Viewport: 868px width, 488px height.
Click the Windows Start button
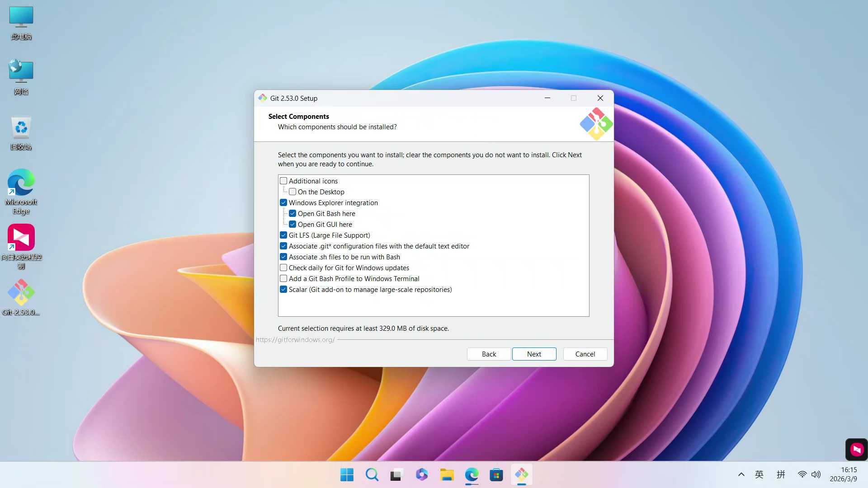tap(347, 474)
